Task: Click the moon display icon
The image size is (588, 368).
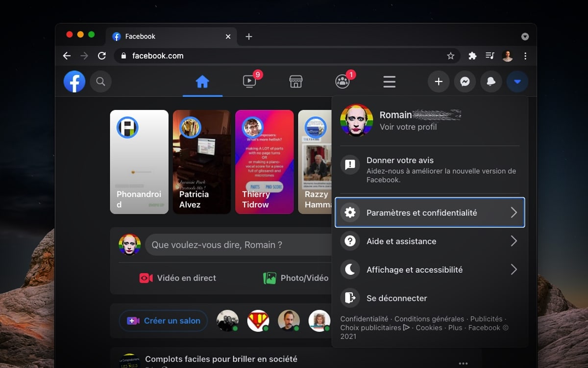Action: pos(350,269)
